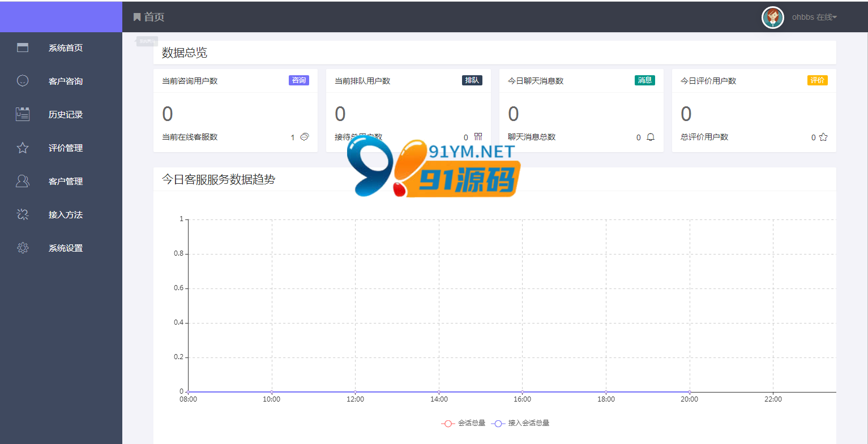Open the 系统首页 sidebar icon
The height and width of the screenshot is (444, 868).
[23, 48]
